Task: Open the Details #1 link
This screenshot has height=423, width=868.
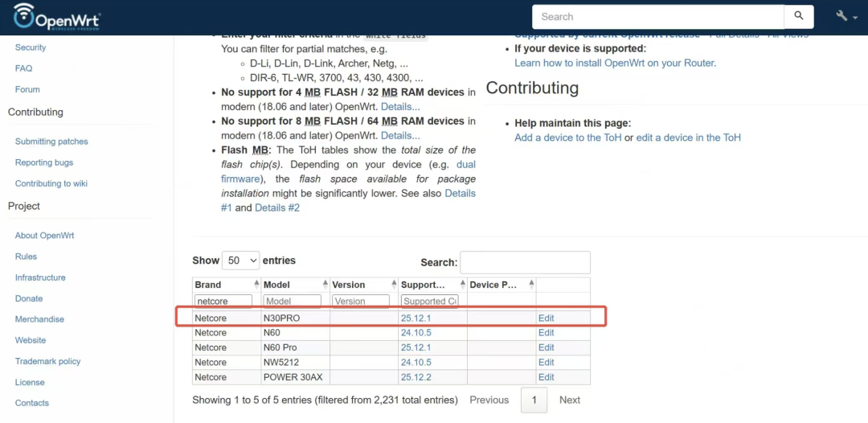Action: [460, 194]
